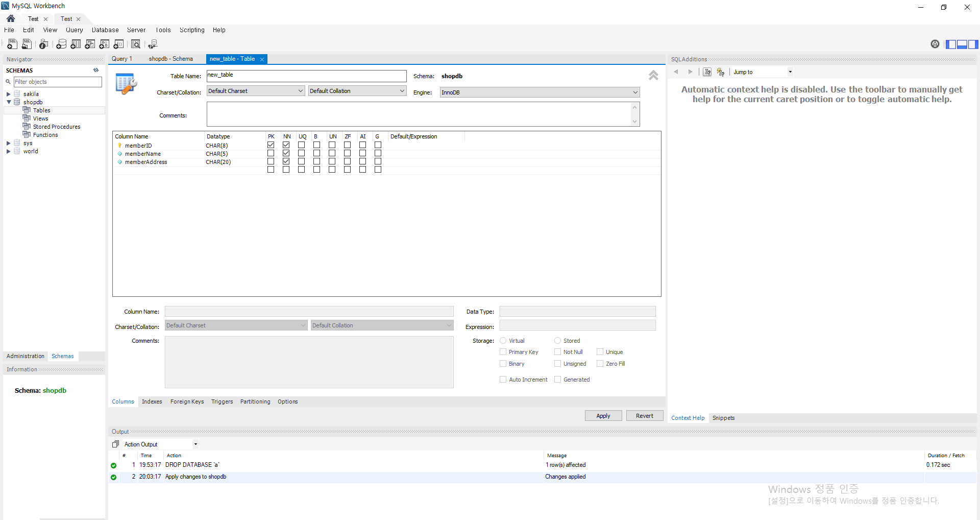Switch to the Query 1 tab
The height and width of the screenshot is (520, 980).
tap(122, 59)
